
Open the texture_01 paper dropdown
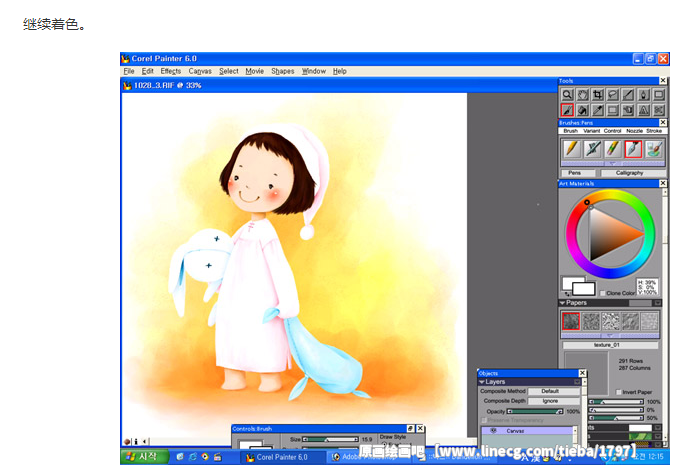[610, 345]
